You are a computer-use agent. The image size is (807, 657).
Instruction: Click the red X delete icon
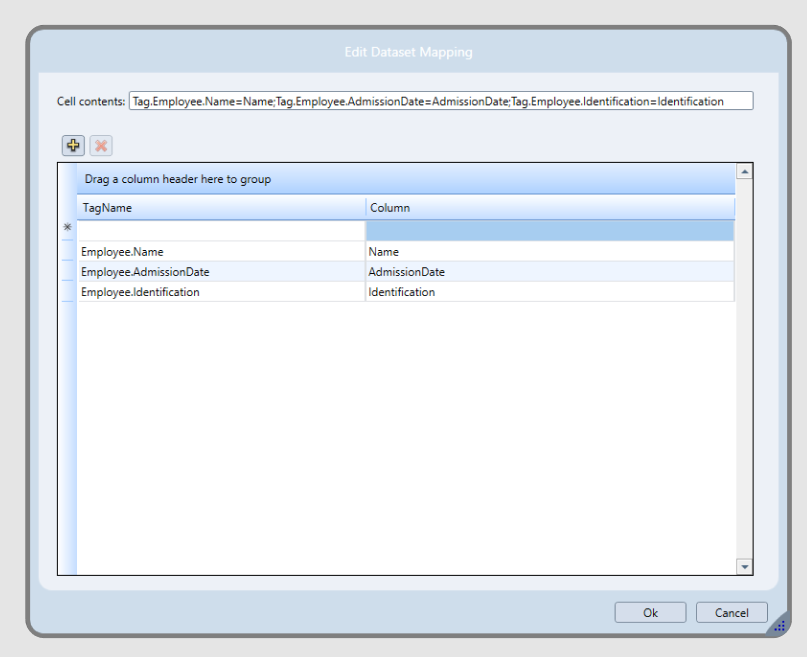pyautogui.click(x=101, y=146)
